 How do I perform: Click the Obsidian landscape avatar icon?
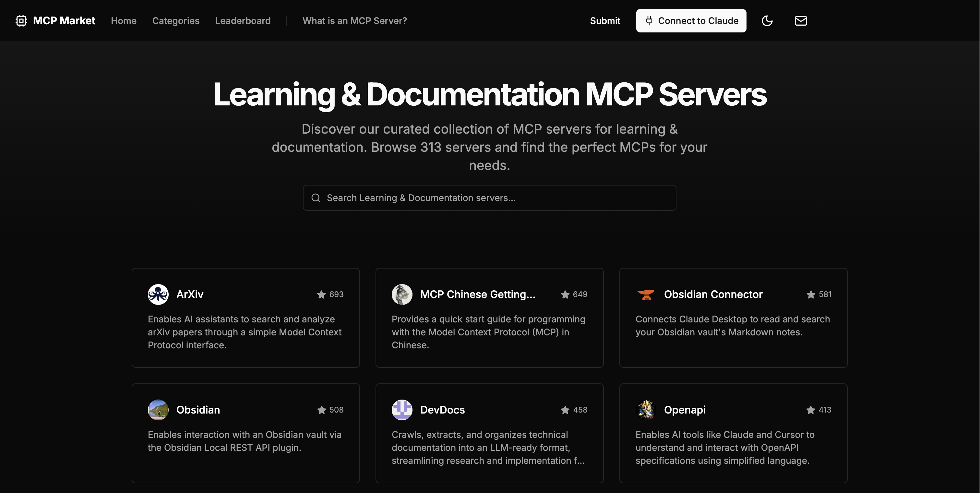pos(158,410)
